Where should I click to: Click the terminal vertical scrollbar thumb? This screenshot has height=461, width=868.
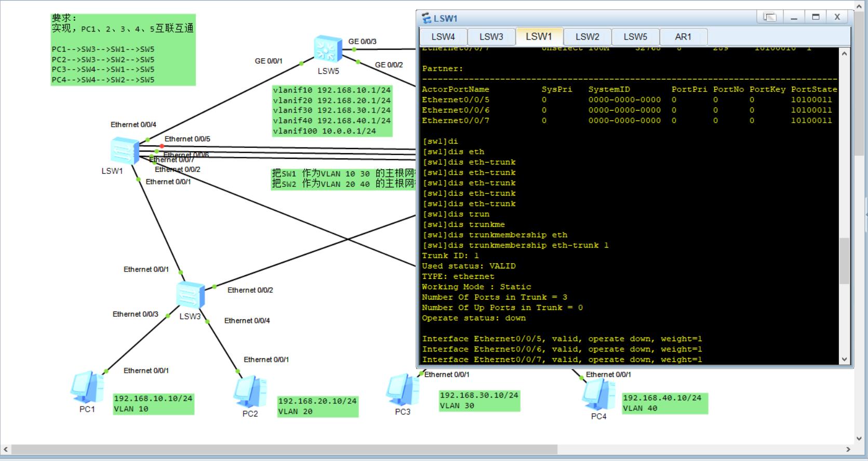pos(845,261)
